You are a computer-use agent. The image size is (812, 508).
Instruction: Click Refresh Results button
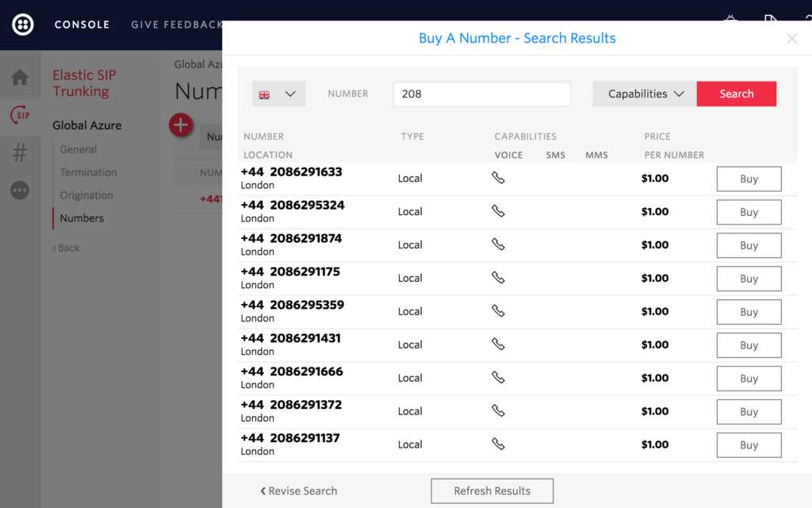pyautogui.click(x=492, y=491)
